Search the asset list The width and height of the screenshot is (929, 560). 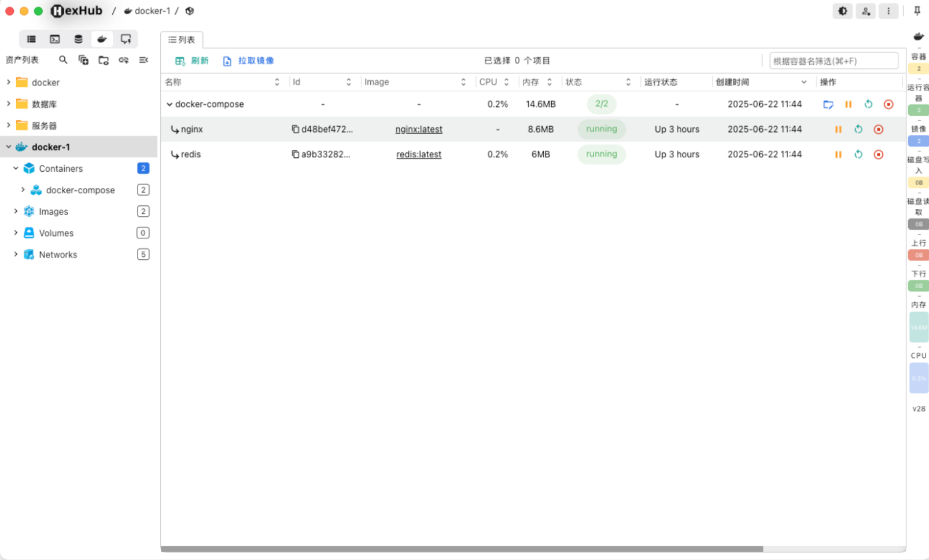(x=63, y=60)
